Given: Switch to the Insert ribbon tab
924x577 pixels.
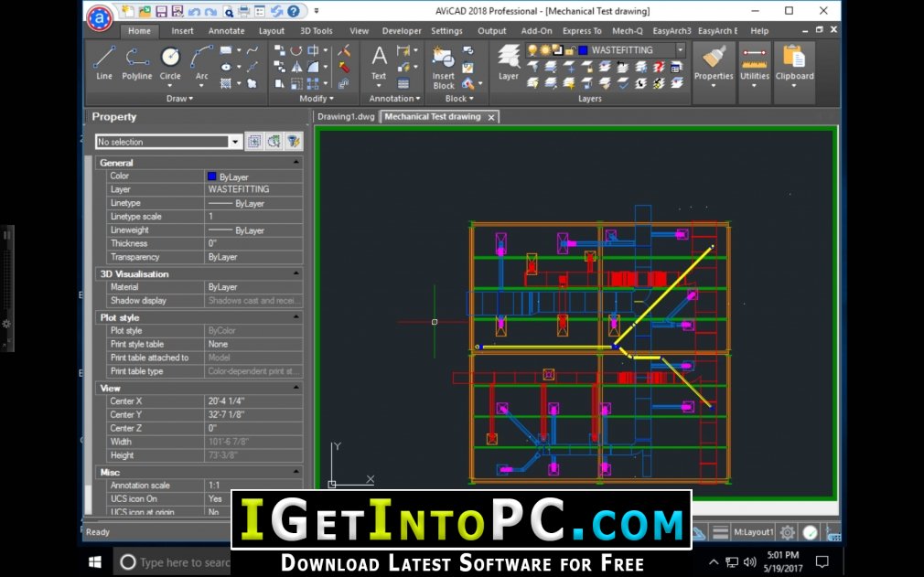Looking at the screenshot, I should [x=182, y=30].
